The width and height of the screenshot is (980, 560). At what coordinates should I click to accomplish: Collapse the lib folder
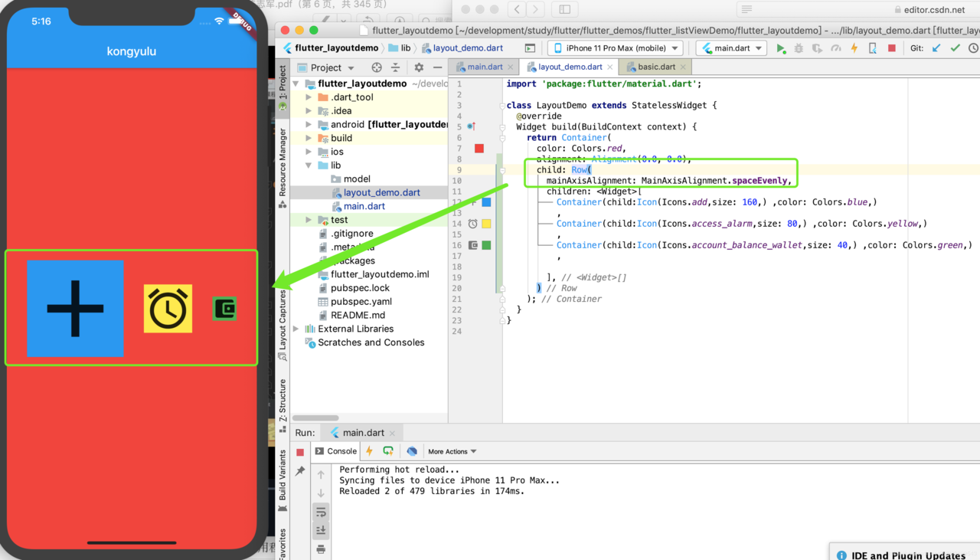pyautogui.click(x=309, y=165)
